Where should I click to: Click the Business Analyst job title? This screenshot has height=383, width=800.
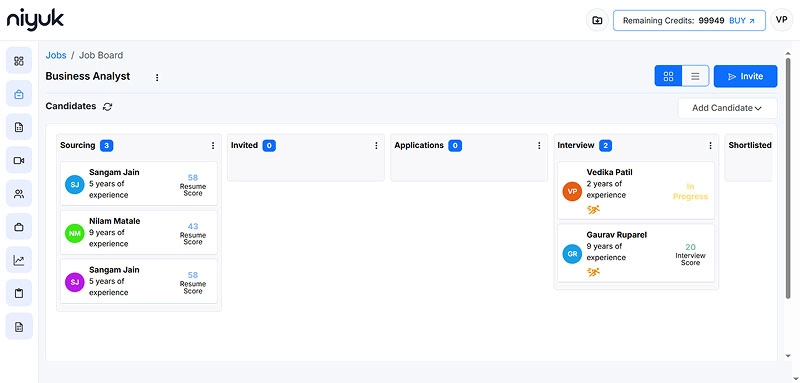(x=88, y=76)
